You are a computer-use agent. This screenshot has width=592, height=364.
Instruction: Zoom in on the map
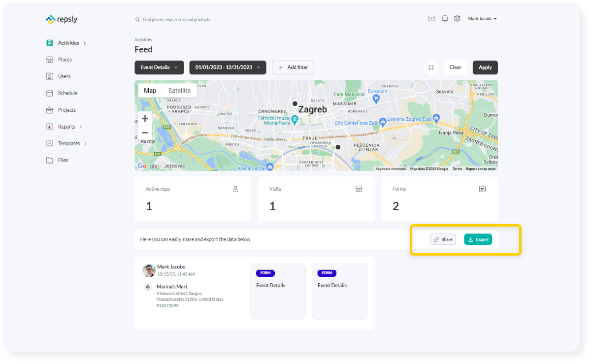pyautogui.click(x=145, y=119)
